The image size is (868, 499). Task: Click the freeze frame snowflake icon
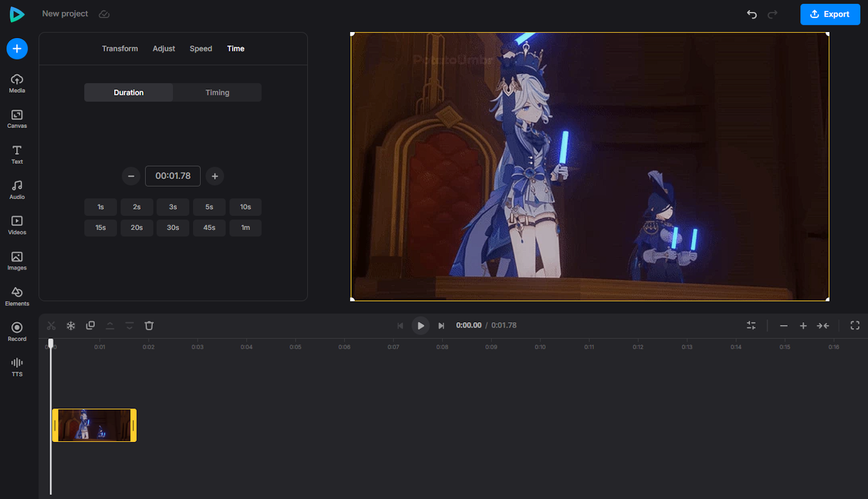click(71, 325)
